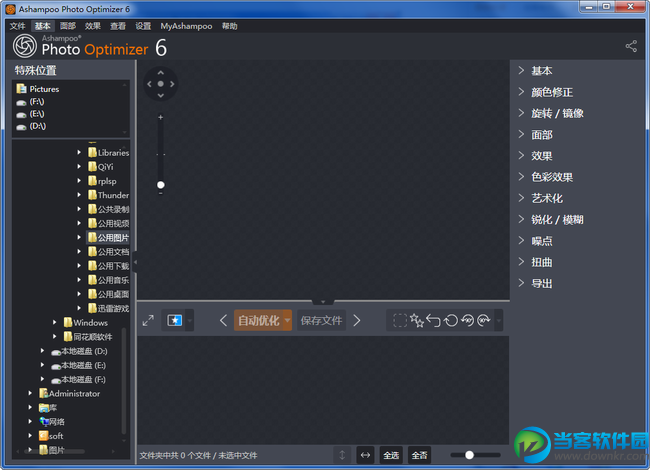Pan right with the navigation pad arrow
The image size is (650, 470).
tap(172, 84)
